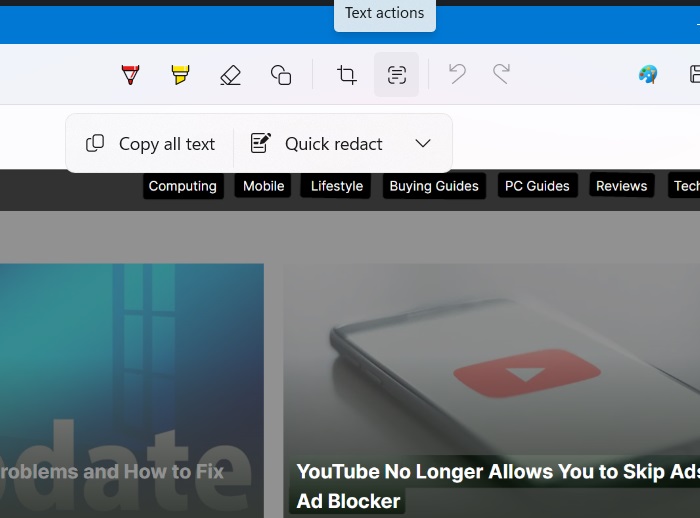
Task: Open the 'roblems and How to Fix' article
Action: 112,472
